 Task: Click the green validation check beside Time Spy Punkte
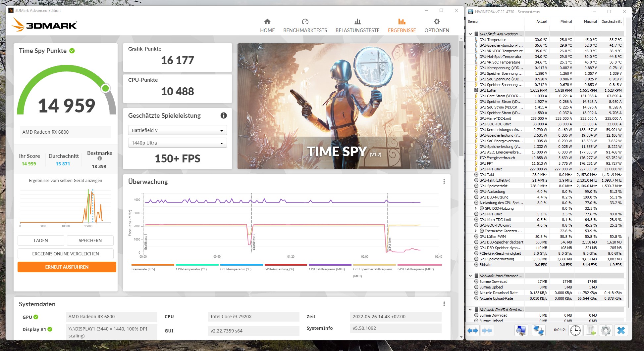point(72,51)
